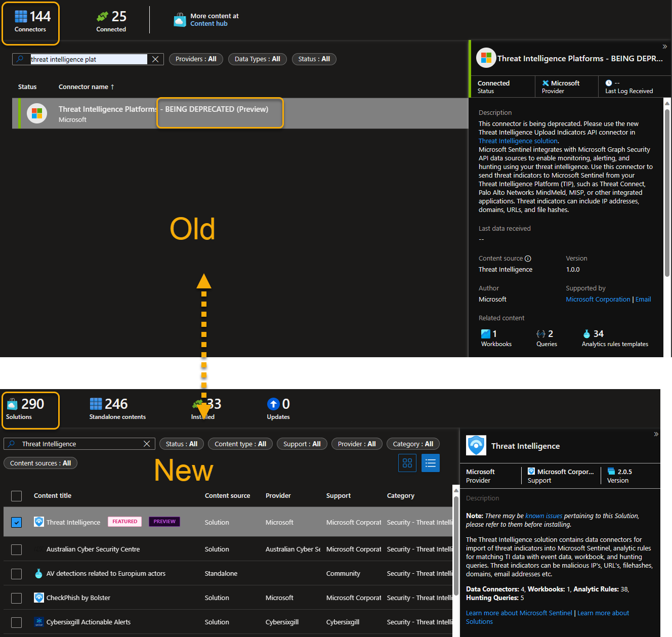Click the Workbooks related content icon
This screenshot has height=637, width=672.
click(485, 334)
